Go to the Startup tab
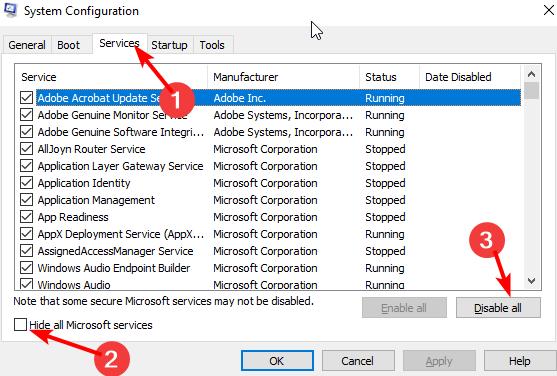 pyautogui.click(x=169, y=45)
